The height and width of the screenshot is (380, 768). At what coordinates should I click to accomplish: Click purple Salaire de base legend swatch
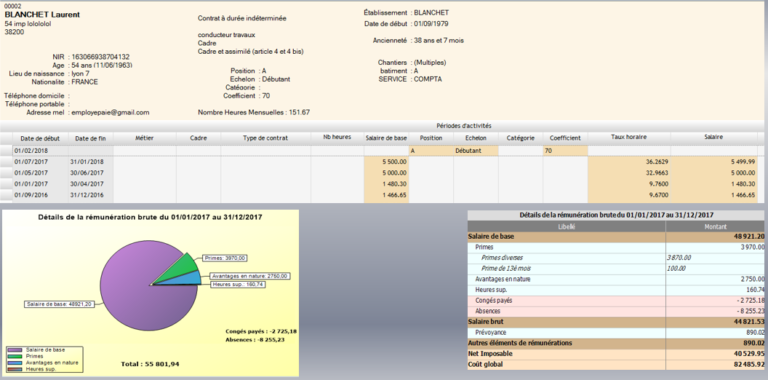point(15,350)
